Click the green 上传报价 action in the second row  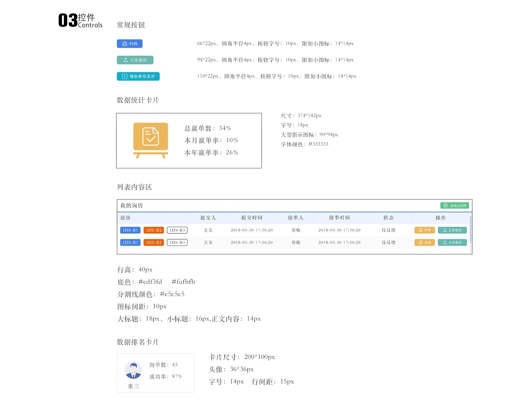pyautogui.click(x=452, y=242)
